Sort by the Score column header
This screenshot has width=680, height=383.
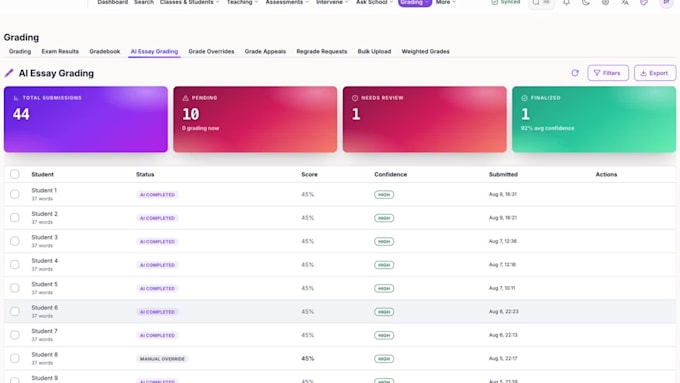[309, 174]
